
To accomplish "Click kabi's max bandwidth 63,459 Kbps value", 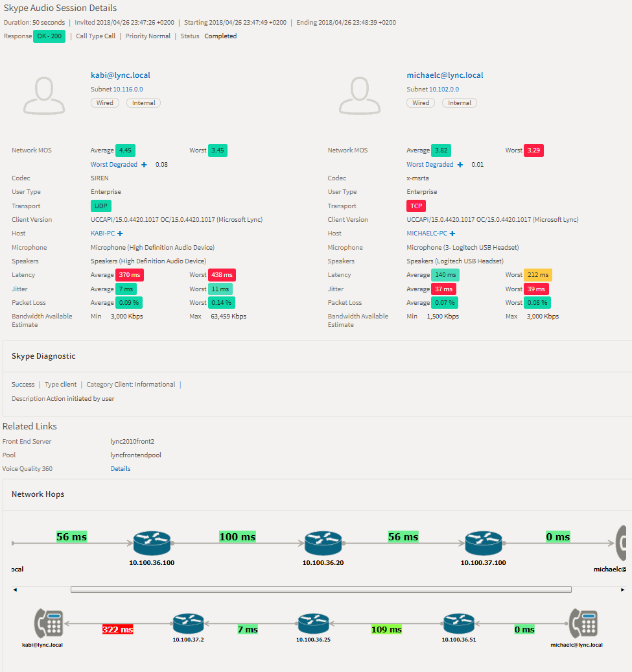I will tap(229, 317).
